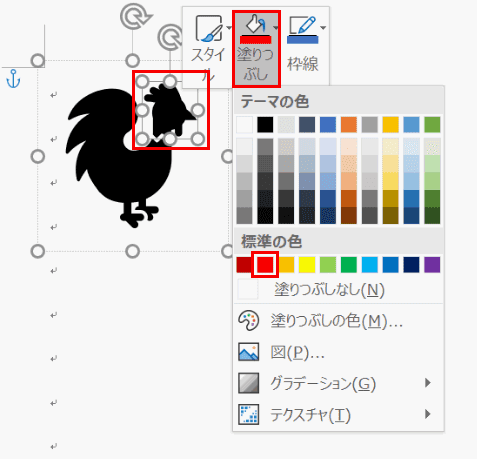The width and height of the screenshot is (477, 459).
Task: Expand the Texture submenu arrow
Action: pos(428,414)
